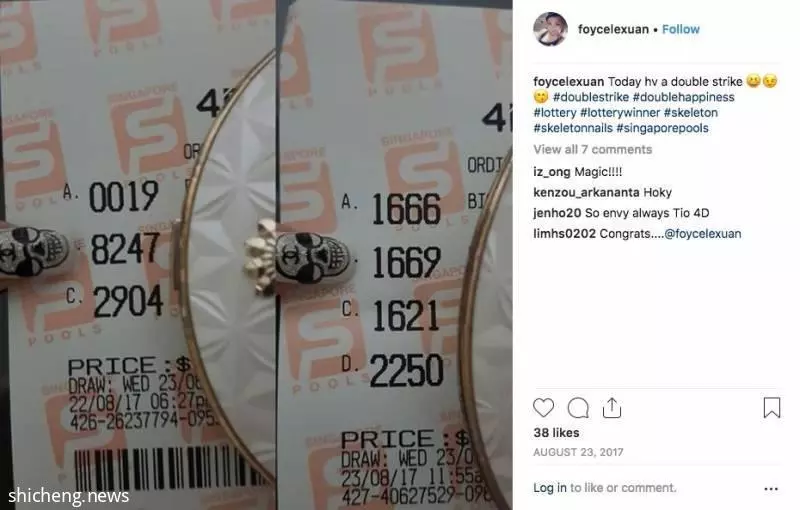800x510 pixels.
Task: Visit kenzou_arkananta's profile
Action: (586, 192)
